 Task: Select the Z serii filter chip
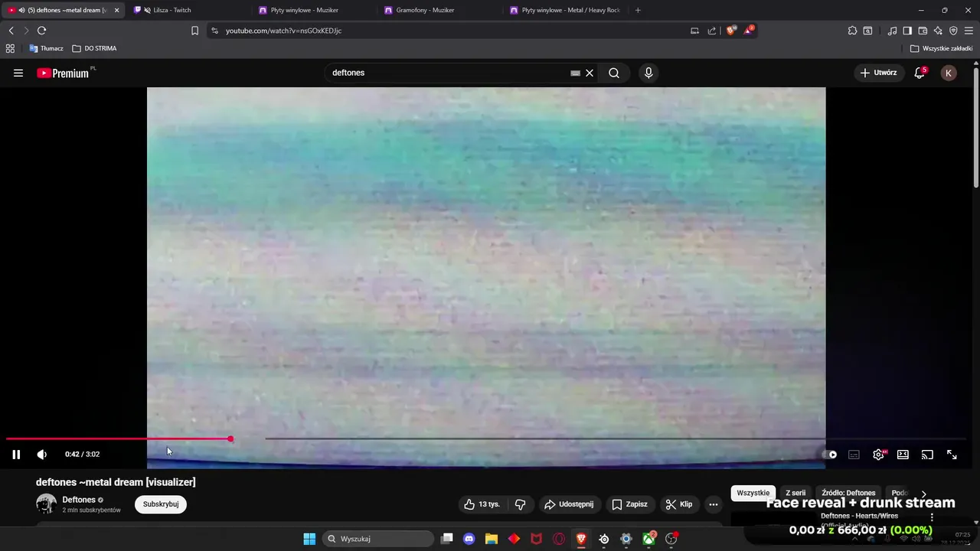tap(795, 493)
